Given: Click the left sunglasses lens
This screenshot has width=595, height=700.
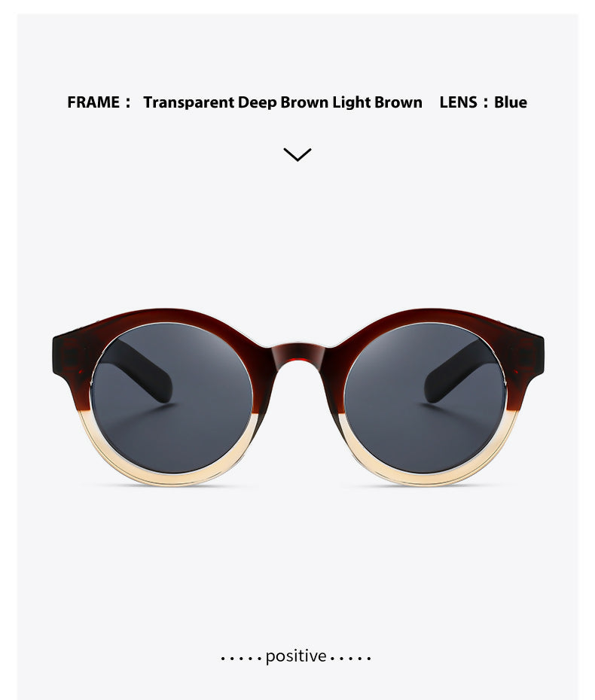Looking at the screenshot, I should click(171, 397).
